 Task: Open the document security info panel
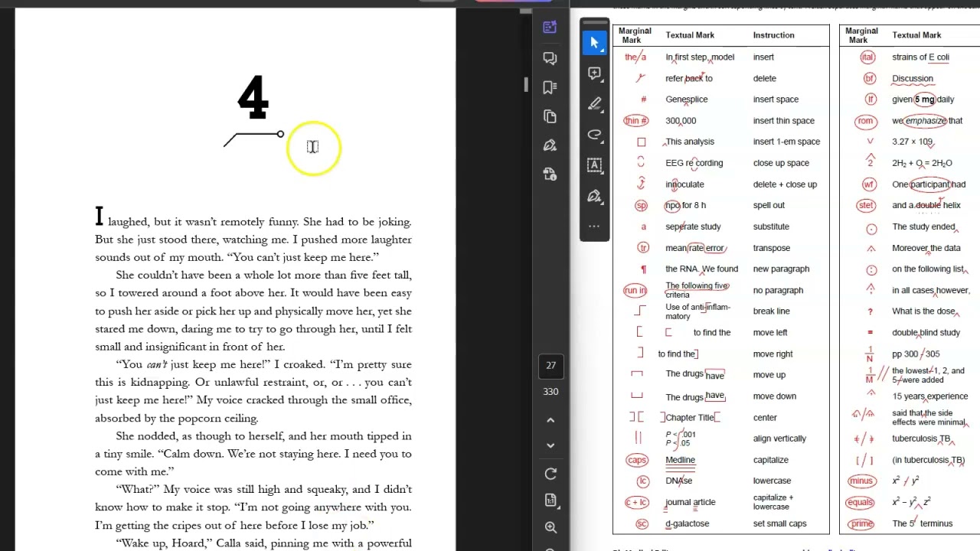[550, 174]
